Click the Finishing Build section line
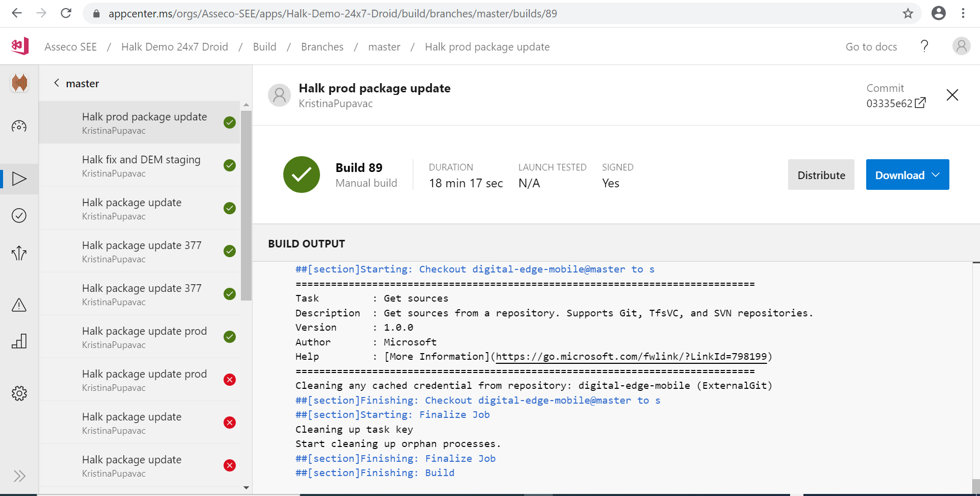The width and height of the screenshot is (980, 496). coord(375,473)
